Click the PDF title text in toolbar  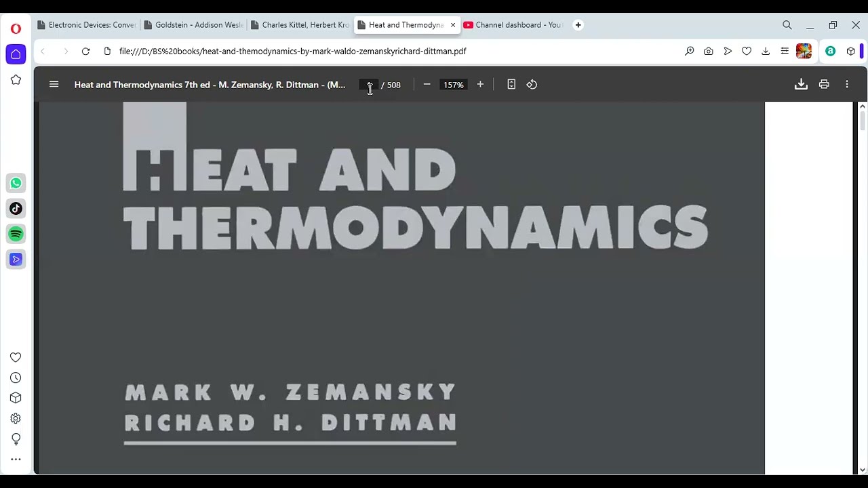pyautogui.click(x=210, y=85)
